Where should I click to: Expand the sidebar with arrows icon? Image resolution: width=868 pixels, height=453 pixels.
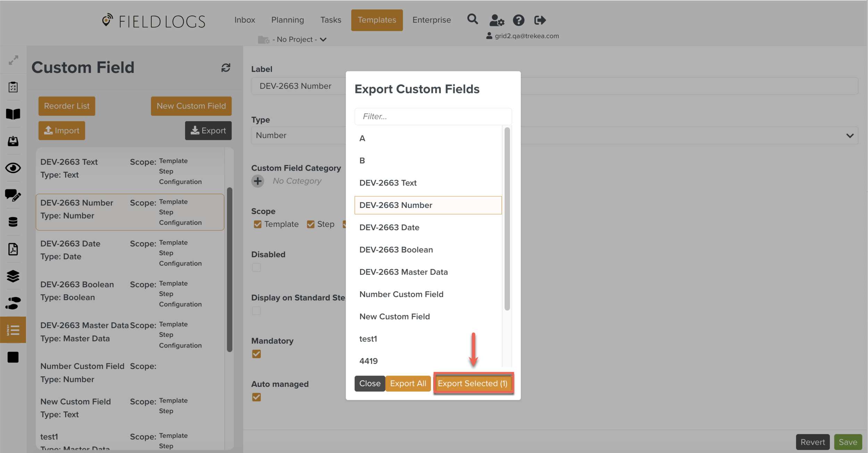(13, 60)
